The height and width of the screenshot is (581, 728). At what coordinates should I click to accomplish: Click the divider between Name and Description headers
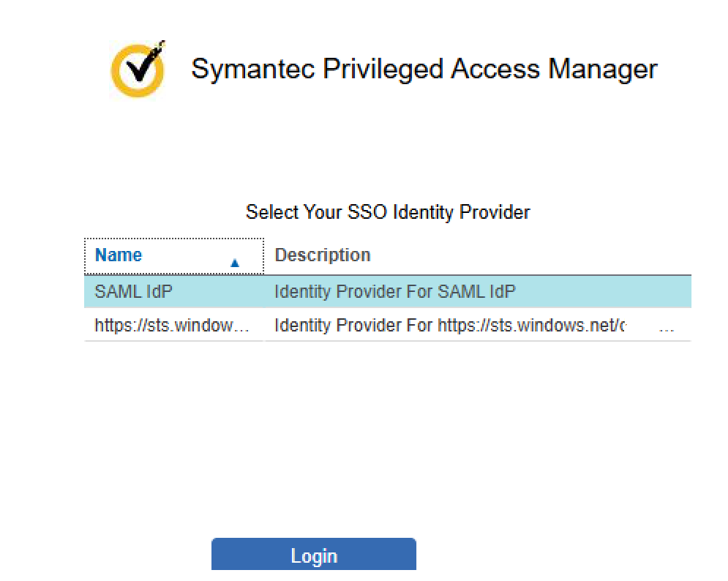tap(264, 256)
